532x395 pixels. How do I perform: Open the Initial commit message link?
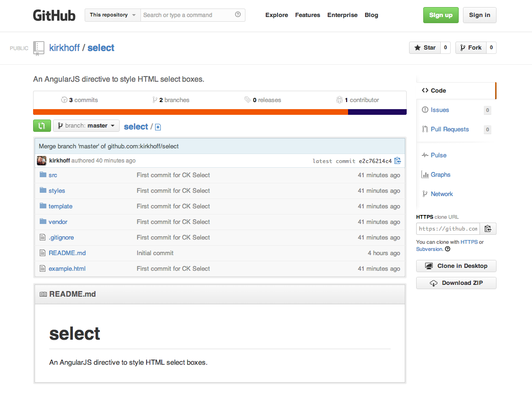155,253
